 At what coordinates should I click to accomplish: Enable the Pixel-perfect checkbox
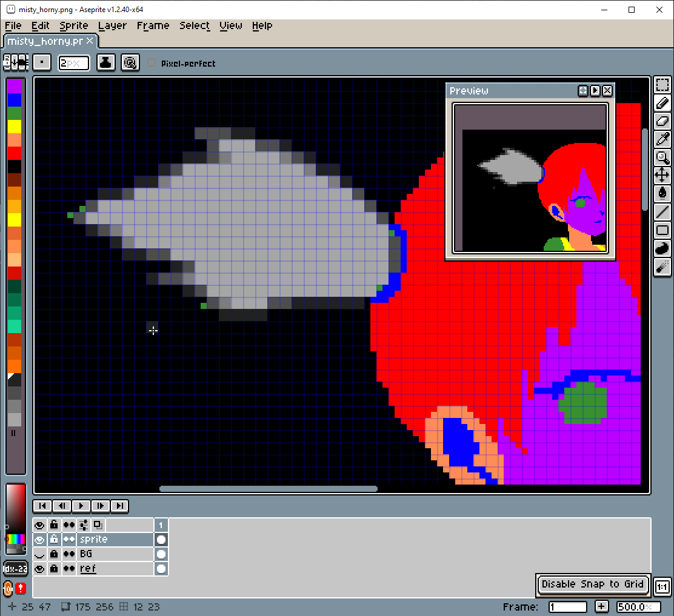click(x=152, y=63)
